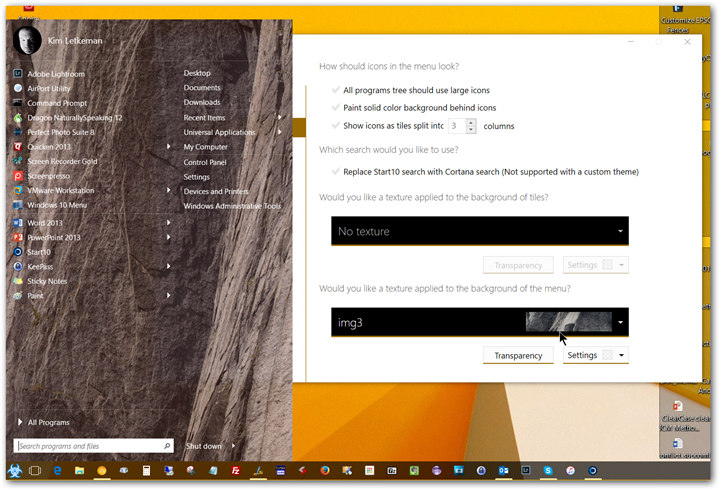Launch FileZilla from the taskbar
Image resolution: width=720 pixels, height=490 pixels.
pyautogui.click(x=236, y=471)
